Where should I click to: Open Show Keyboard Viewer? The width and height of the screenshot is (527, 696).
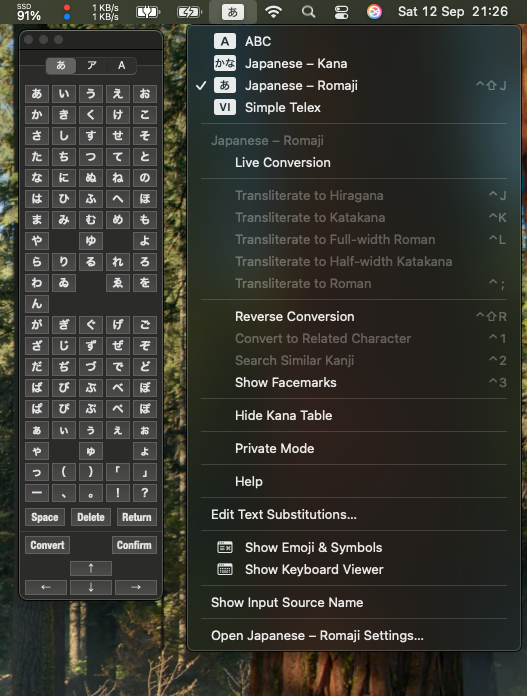pos(314,569)
